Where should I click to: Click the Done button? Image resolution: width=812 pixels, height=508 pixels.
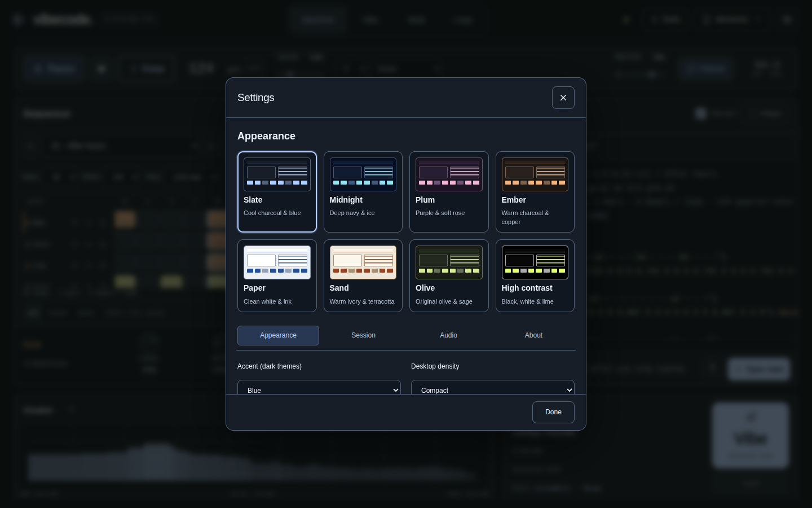[x=553, y=412]
